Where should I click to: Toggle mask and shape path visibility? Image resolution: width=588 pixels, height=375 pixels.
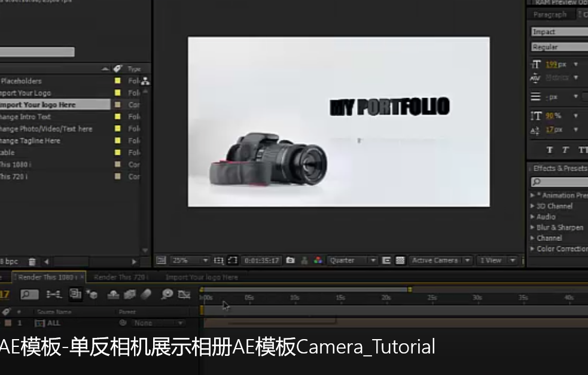[x=233, y=260]
